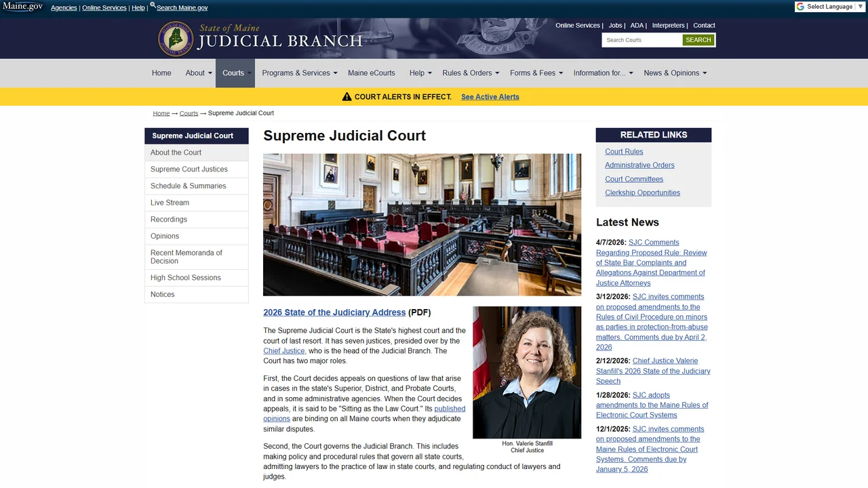The height and width of the screenshot is (488, 868).
Task: Open the 4/7/2026 SJC Comments news item
Action: pyautogui.click(x=652, y=263)
